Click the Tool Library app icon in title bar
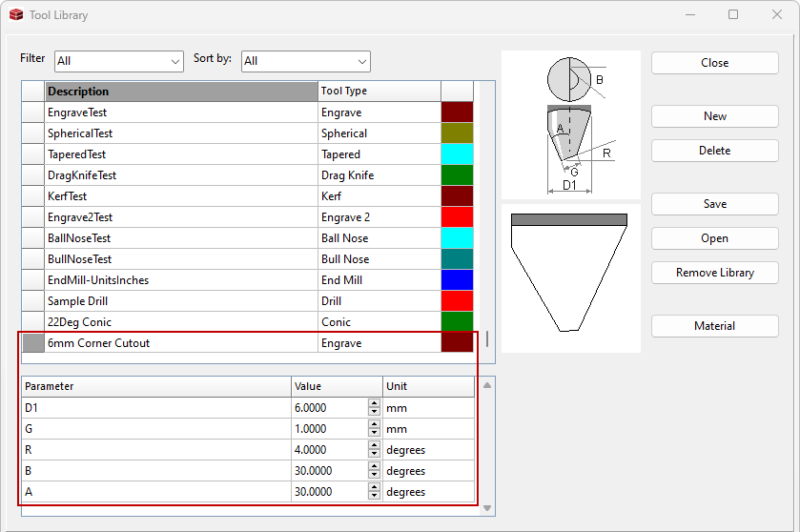The width and height of the screenshot is (800, 532). click(x=15, y=14)
